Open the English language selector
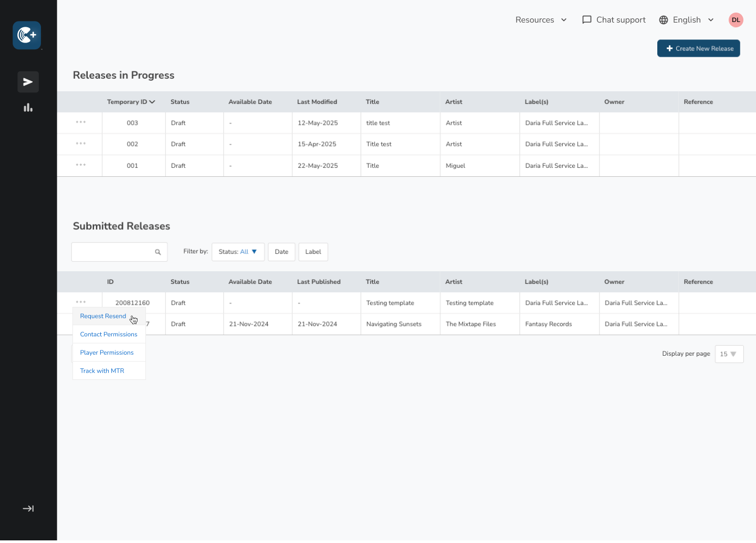Image resolution: width=756 pixels, height=543 pixels. coord(686,20)
